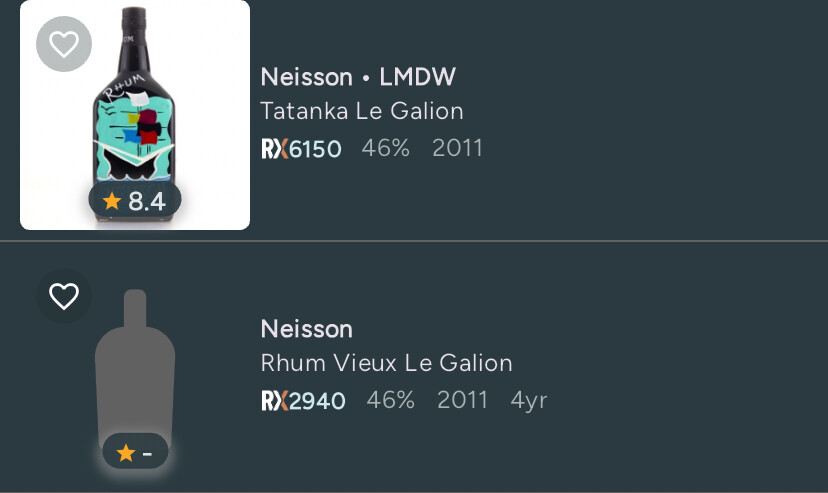The height and width of the screenshot is (493, 828).
Task: Open the Neisson brand on second rum
Action: [x=306, y=329]
